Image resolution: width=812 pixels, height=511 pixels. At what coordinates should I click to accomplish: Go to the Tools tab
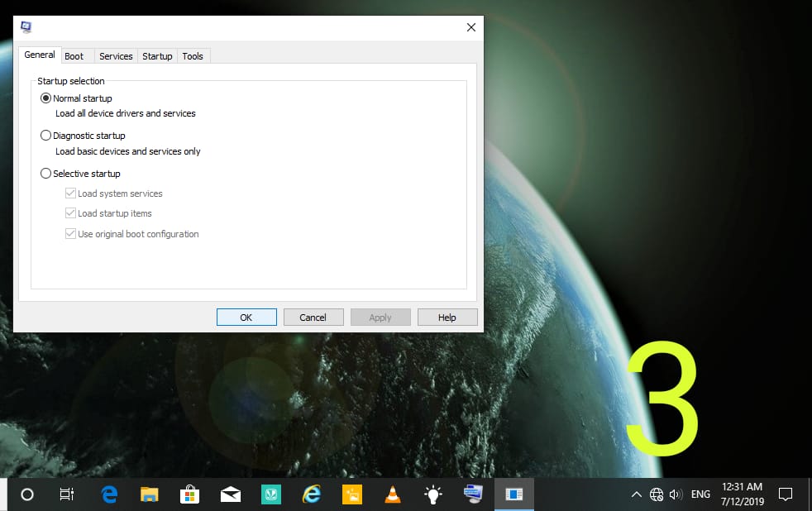click(x=193, y=56)
